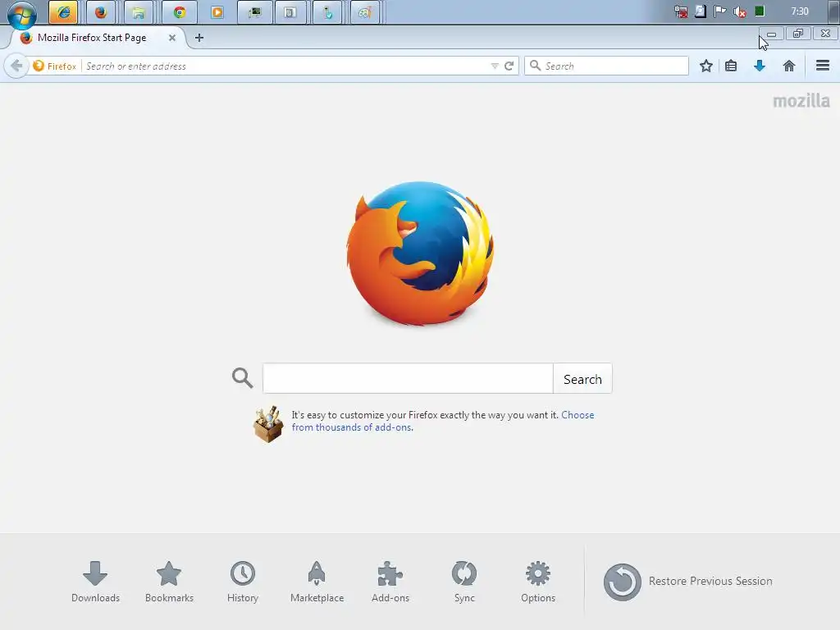Open Downloads from the bottom launcher

(95, 582)
